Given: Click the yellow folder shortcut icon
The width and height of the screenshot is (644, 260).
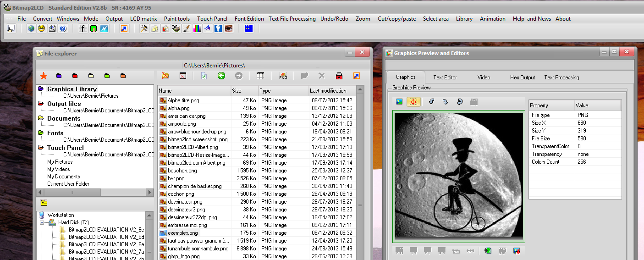Looking at the screenshot, I should 91,76.
